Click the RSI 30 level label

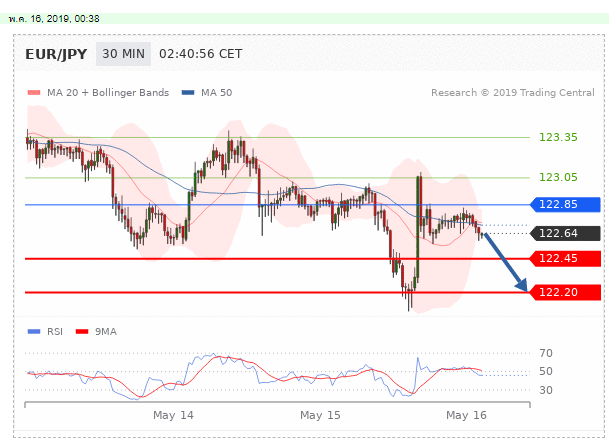coord(546,390)
